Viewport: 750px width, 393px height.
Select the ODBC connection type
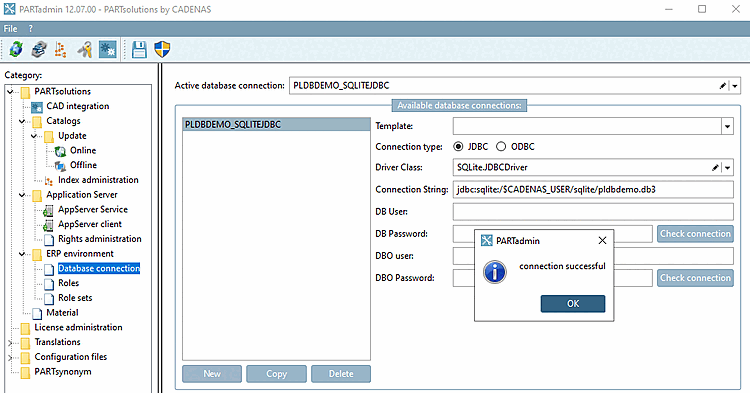click(x=501, y=147)
